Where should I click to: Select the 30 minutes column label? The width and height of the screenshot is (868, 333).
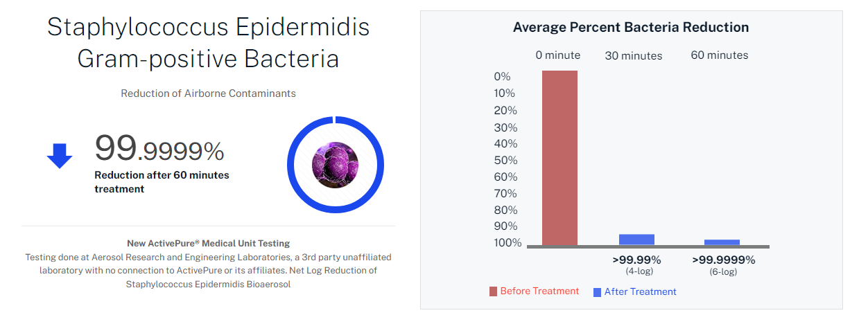point(634,56)
